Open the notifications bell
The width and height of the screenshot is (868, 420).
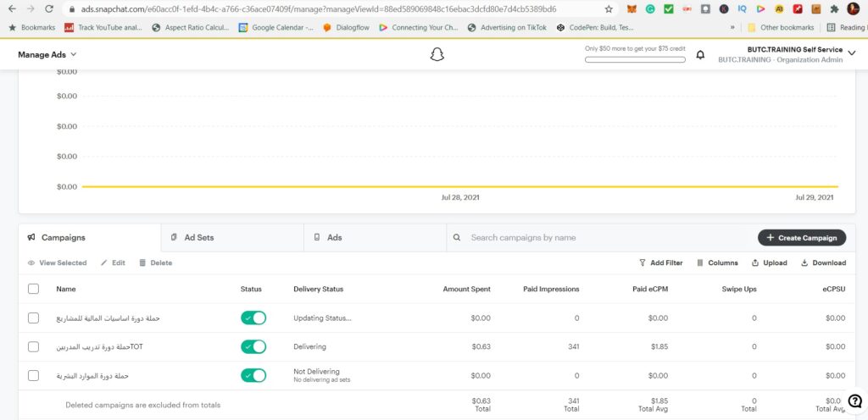pyautogui.click(x=700, y=55)
